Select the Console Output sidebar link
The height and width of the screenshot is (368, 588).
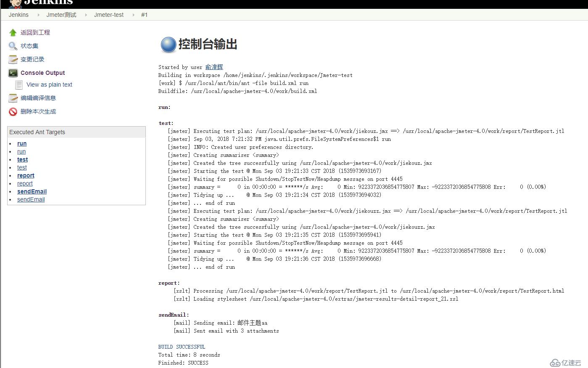[43, 73]
